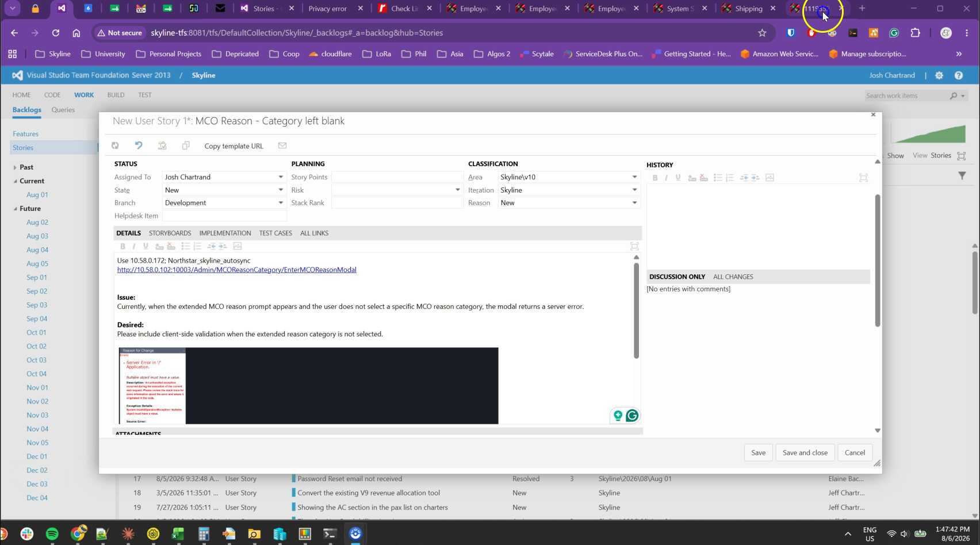Select the Sep 03 iteration

click(x=37, y=305)
